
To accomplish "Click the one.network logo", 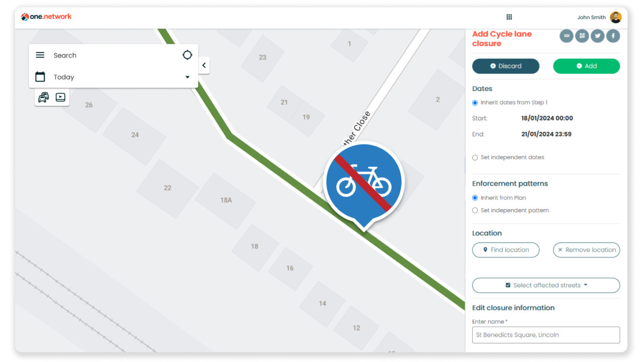I will [46, 17].
